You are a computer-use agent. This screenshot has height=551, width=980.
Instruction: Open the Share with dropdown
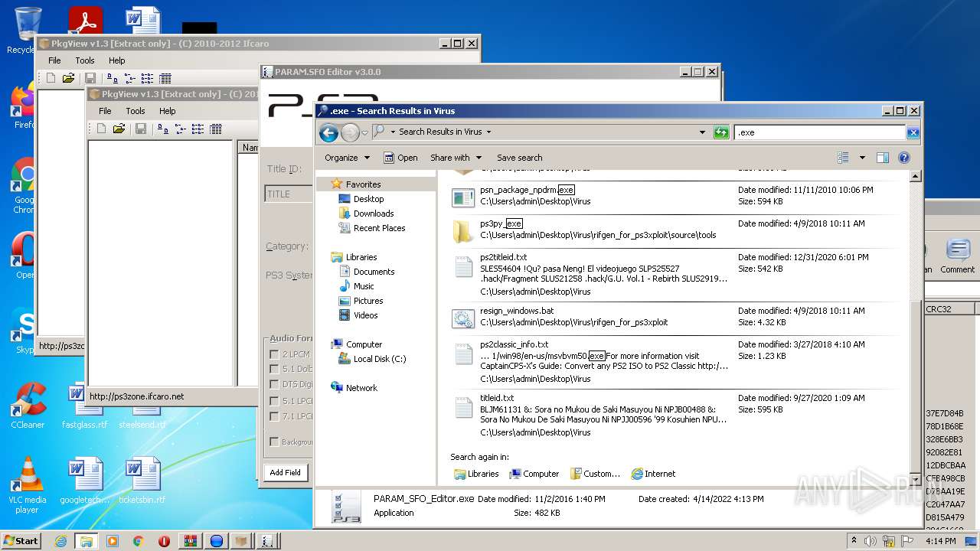coord(456,158)
